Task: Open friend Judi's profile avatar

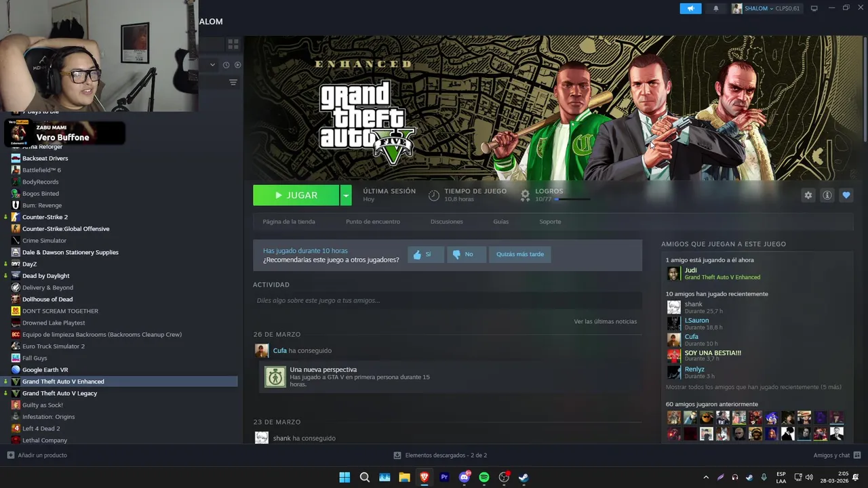Action: point(673,273)
